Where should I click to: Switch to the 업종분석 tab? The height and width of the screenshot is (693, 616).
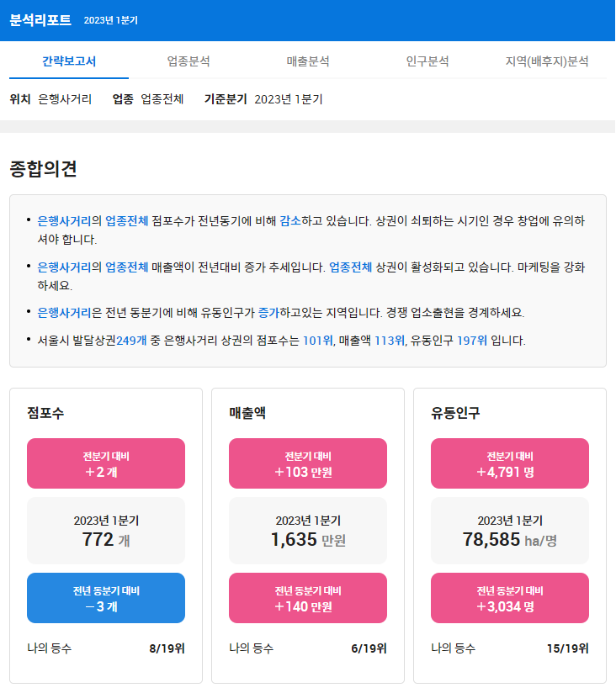click(x=189, y=61)
